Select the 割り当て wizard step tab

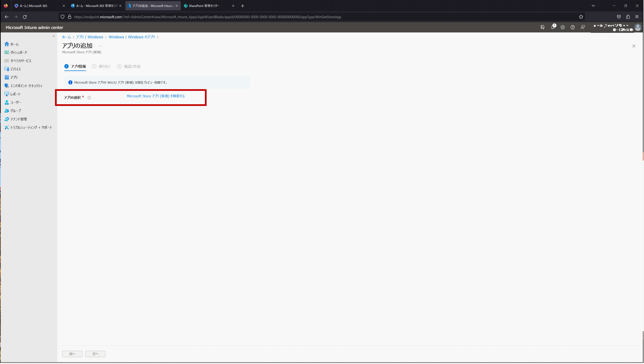coord(101,67)
